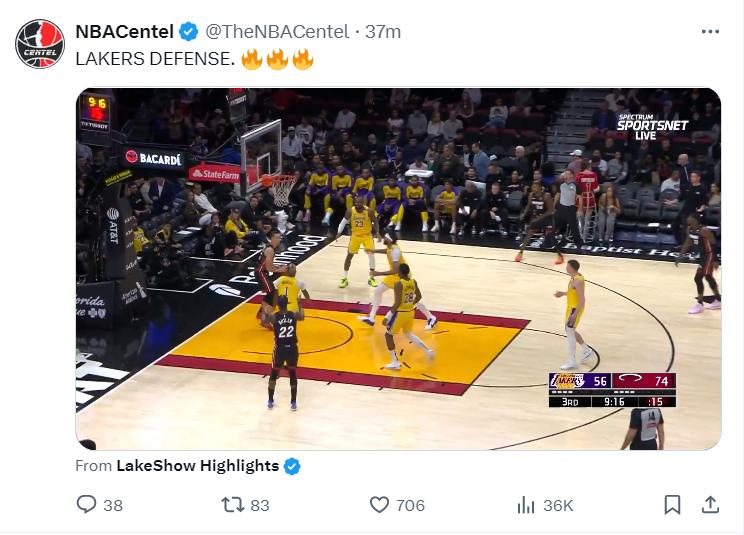The image size is (744, 535).
Task: Click the 36K views count
Action: click(x=557, y=506)
